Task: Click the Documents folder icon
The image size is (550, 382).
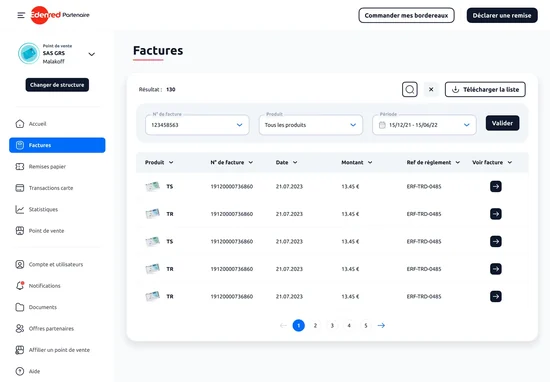Action: [20, 307]
